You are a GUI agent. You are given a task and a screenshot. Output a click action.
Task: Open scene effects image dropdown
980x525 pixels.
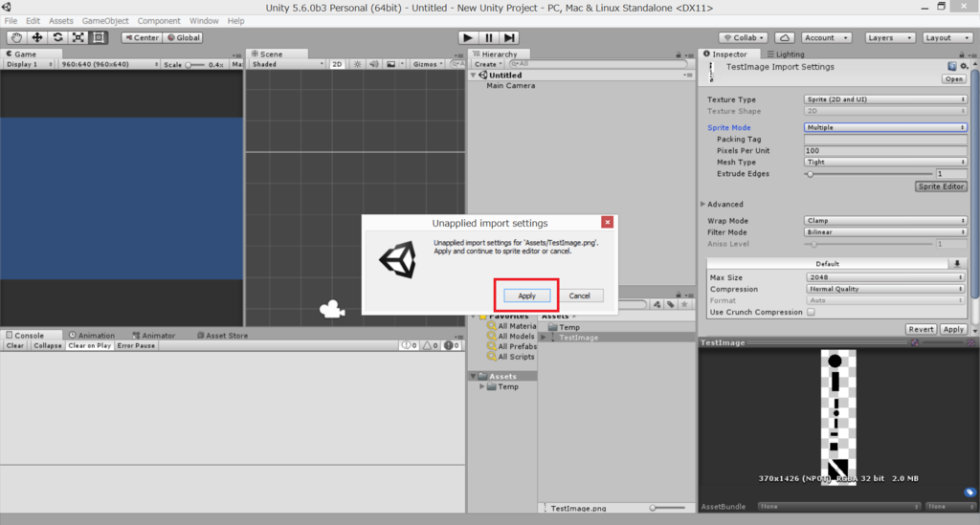click(x=394, y=64)
